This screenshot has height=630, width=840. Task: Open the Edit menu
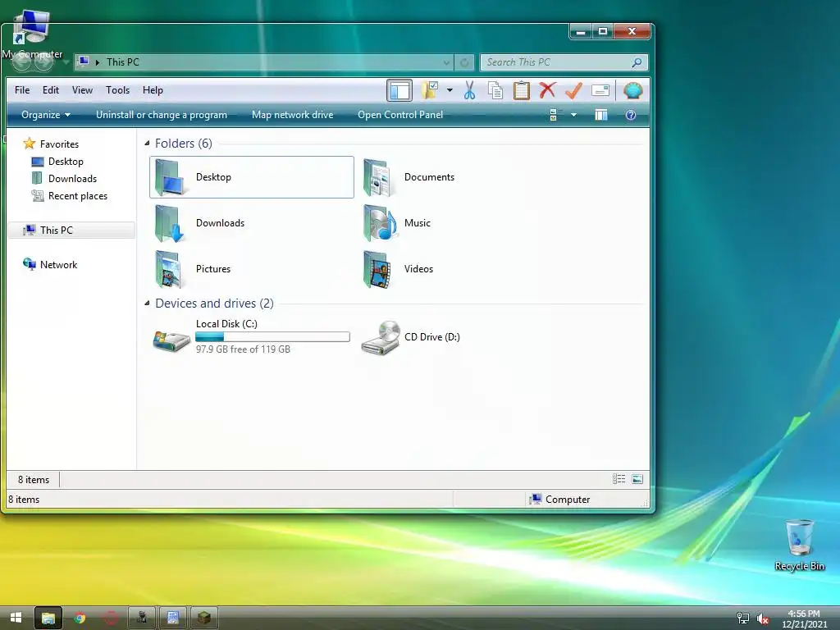point(51,90)
